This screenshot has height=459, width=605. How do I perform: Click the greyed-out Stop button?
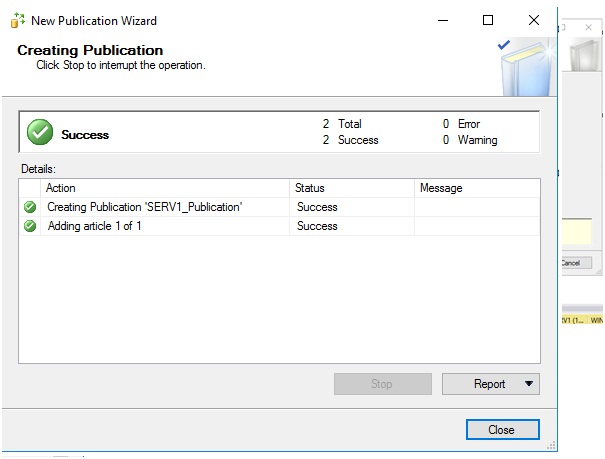click(x=382, y=384)
